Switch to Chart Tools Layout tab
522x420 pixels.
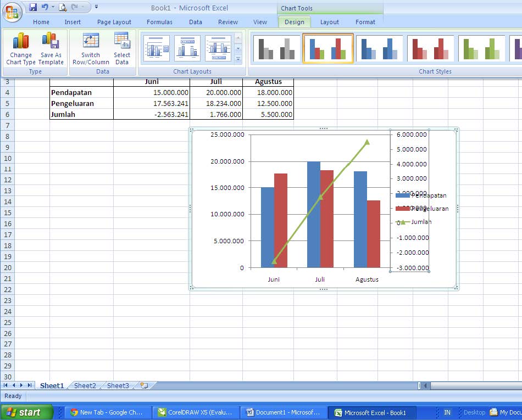(330, 22)
